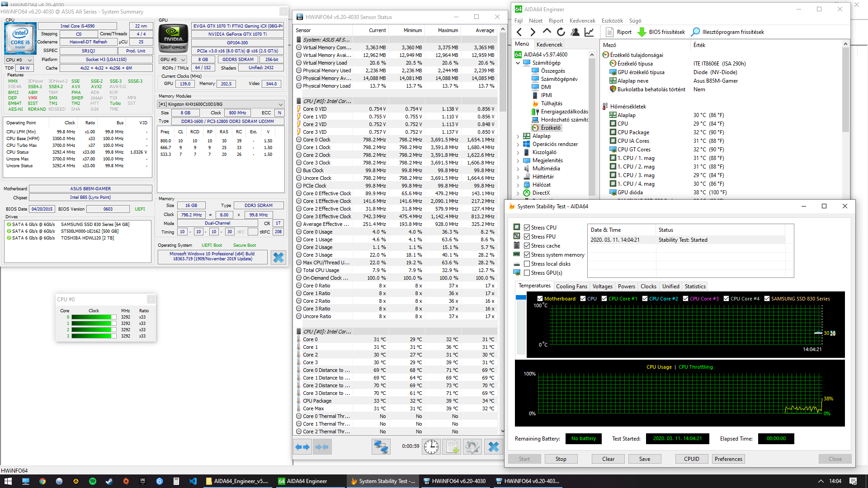This screenshot has width=868, height=488.
Task: Switch to the Cooling Fans tab
Action: click(571, 286)
